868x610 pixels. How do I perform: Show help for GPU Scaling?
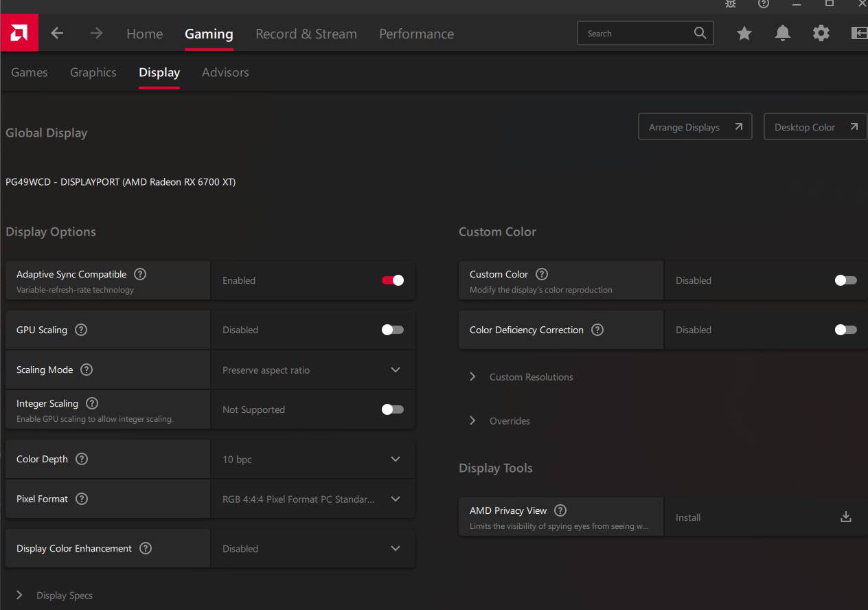(x=81, y=330)
